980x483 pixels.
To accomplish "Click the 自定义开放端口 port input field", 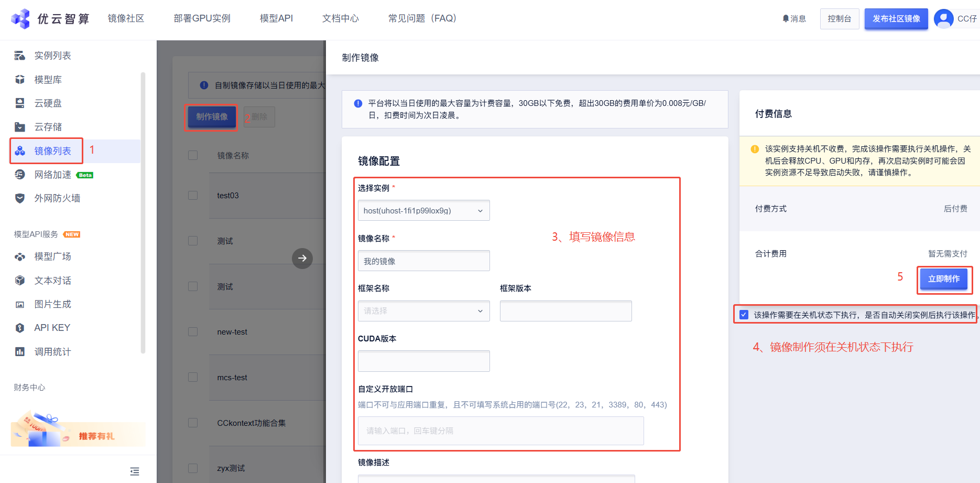I will (501, 431).
